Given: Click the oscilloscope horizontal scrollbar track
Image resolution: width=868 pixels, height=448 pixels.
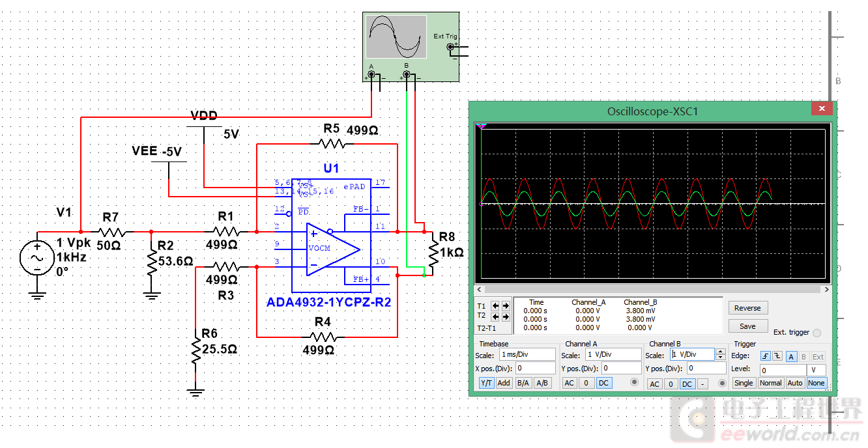Looking at the screenshot, I should pos(654,289).
